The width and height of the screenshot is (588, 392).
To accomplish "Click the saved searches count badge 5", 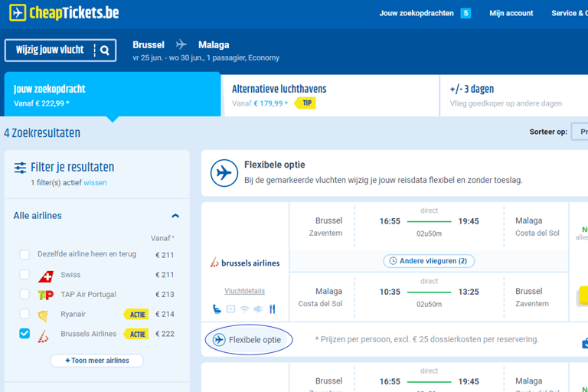I will click(x=465, y=13).
